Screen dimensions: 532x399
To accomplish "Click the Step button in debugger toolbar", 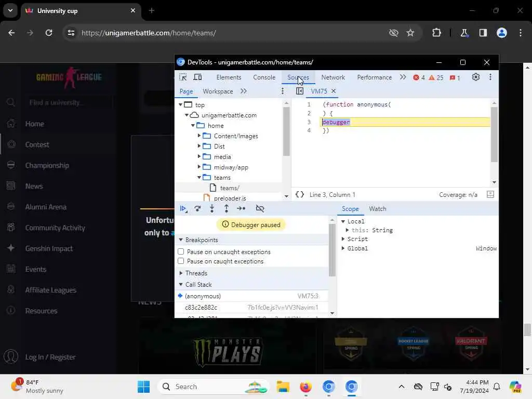I will click(x=241, y=209).
